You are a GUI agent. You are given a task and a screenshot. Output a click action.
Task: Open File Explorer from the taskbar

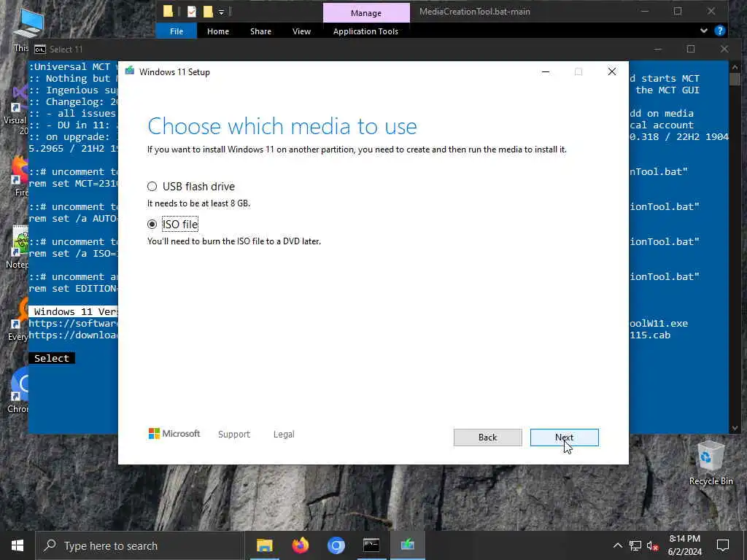264,545
